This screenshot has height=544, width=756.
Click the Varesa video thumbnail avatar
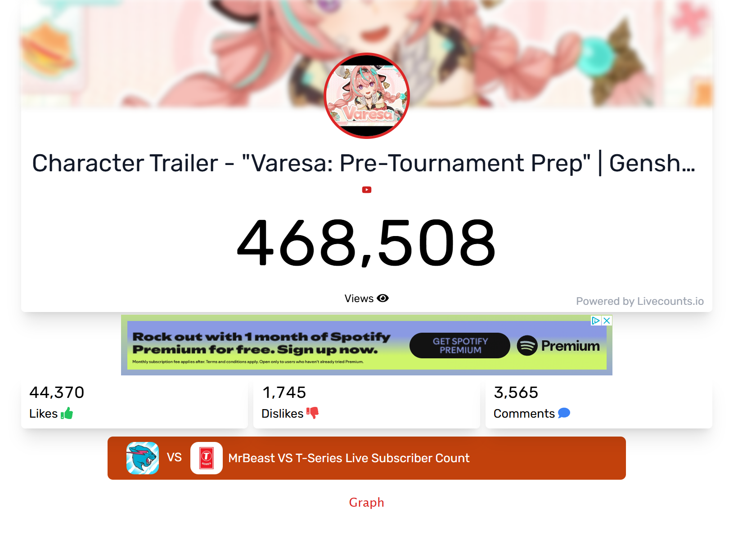tap(367, 96)
